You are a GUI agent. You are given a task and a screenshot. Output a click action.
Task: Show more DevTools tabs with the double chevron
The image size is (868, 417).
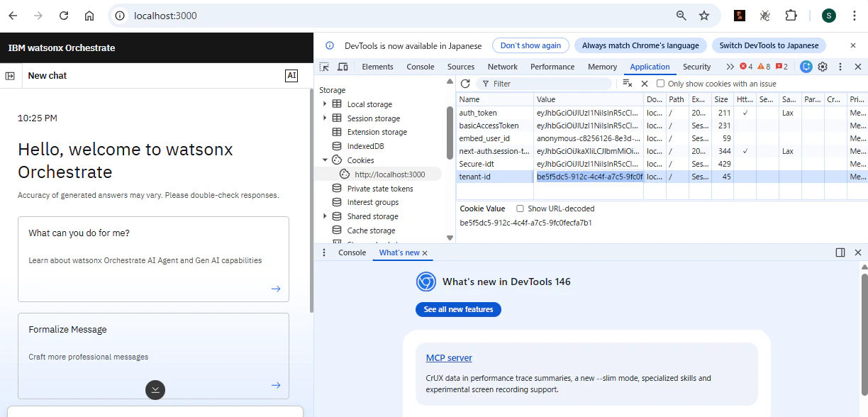[x=730, y=67]
